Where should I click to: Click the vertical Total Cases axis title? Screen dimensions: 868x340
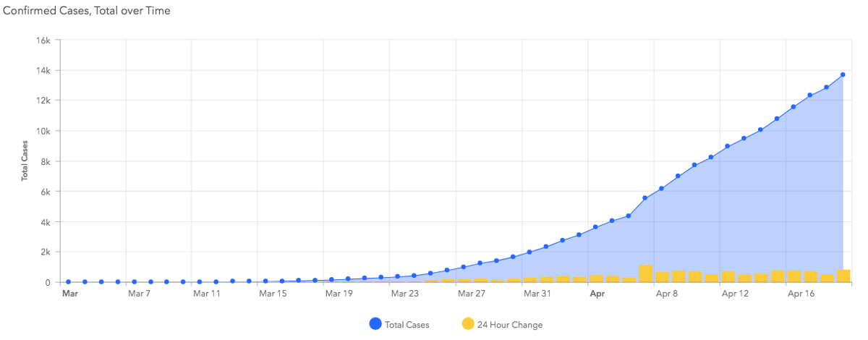pyautogui.click(x=24, y=161)
